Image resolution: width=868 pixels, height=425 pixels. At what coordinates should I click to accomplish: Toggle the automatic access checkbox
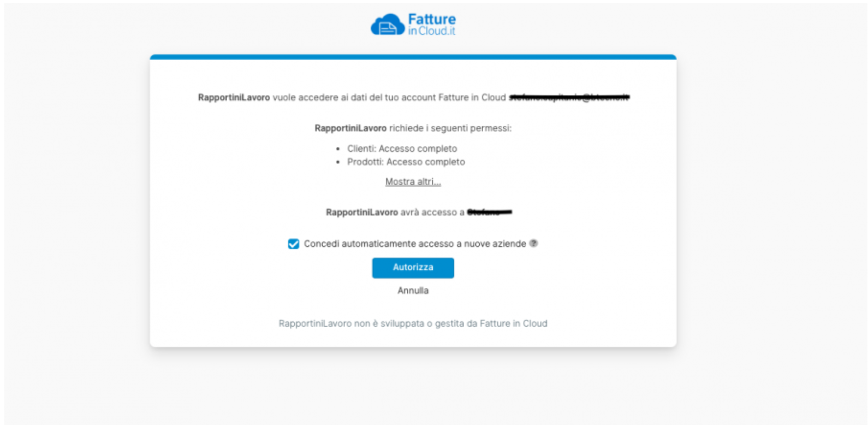click(x=294, y=244)
